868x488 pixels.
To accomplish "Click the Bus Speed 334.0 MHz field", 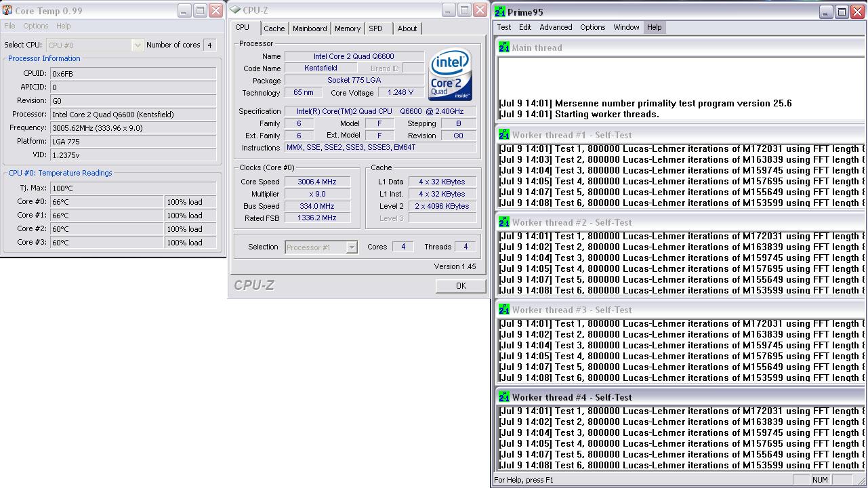I will 316,206.
